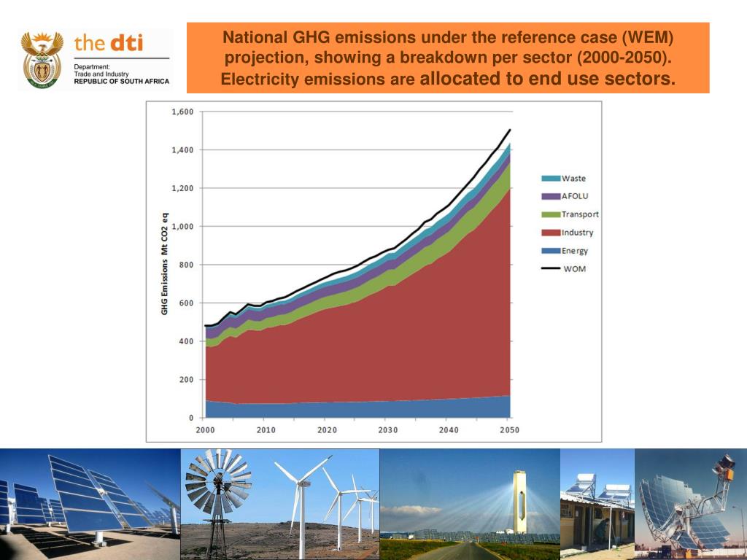
Task: Click the 'WOM' legend label
Action: click(x=575, y=269)
